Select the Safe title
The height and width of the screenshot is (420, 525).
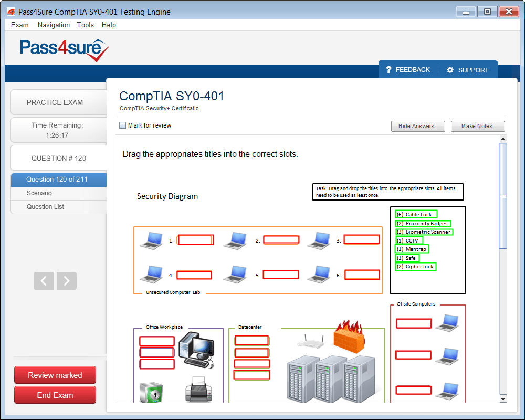pos(407,258)
